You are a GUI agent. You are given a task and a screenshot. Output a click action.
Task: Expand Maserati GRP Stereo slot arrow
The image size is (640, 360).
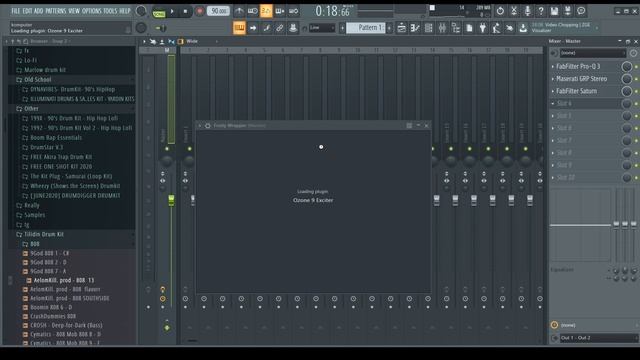click(x=553, y=79)
